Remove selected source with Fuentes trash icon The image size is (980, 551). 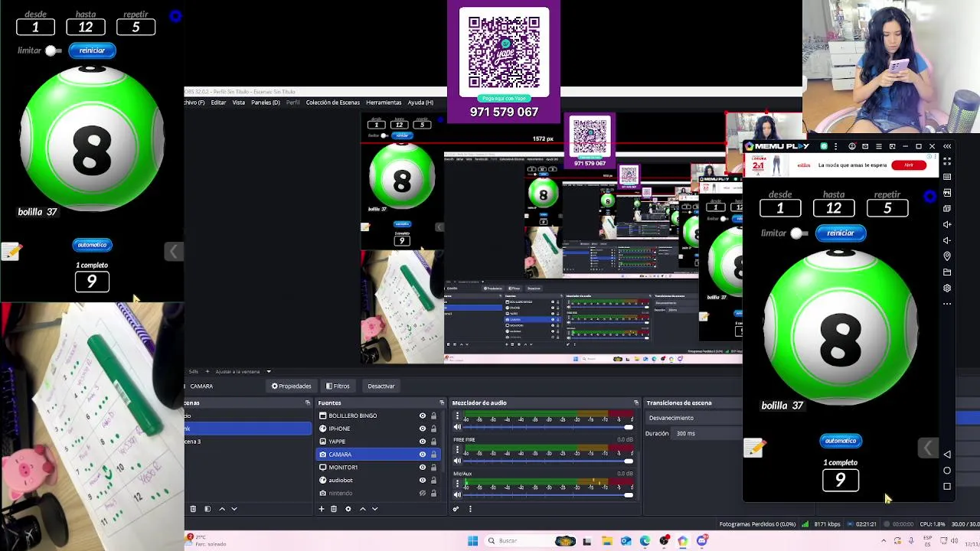click(334, 509)
